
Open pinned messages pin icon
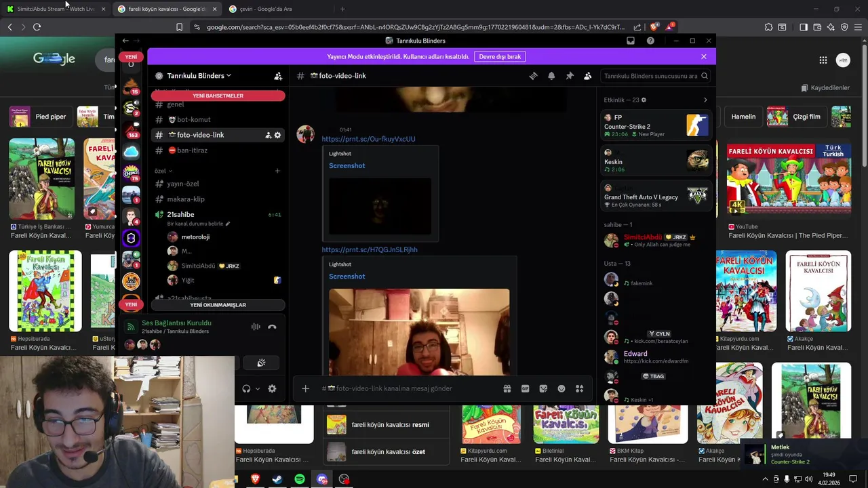pos(570,76)
